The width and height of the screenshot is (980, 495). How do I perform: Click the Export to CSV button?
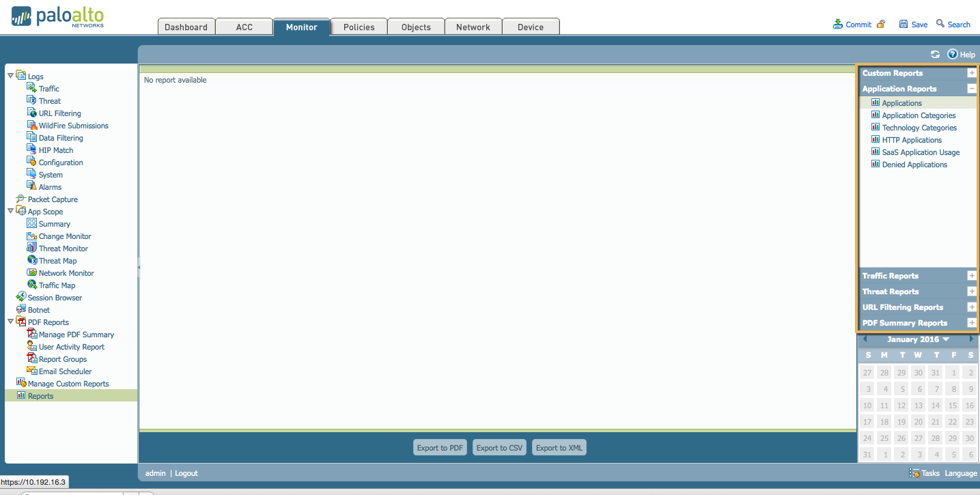(x=499, y=447)
